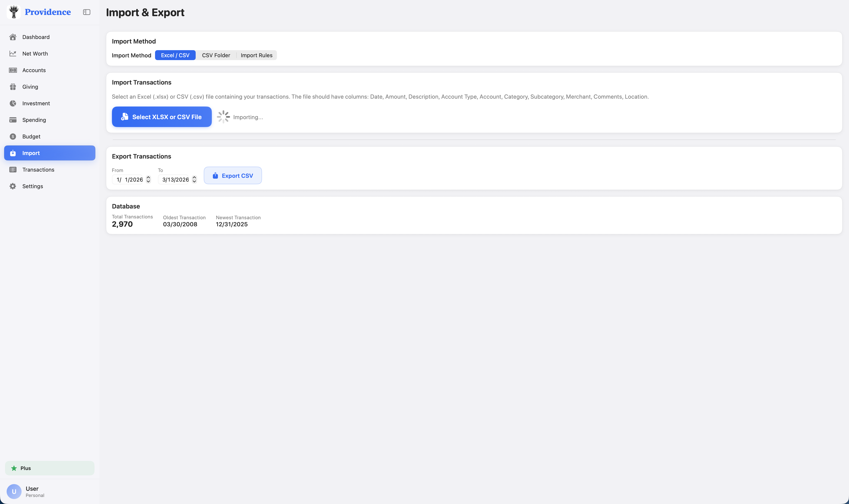Click newest transaction date 12/31/2025
849x504 pixels.
pos(232,224)
